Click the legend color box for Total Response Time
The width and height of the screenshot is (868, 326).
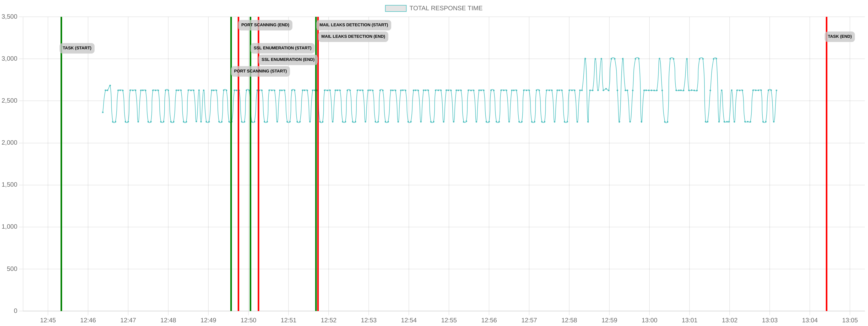pos(395,8)
